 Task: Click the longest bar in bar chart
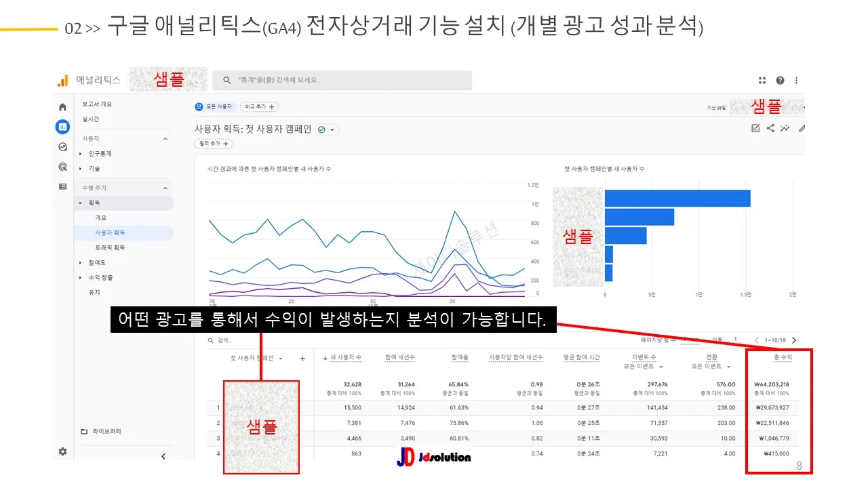point(677,199)
